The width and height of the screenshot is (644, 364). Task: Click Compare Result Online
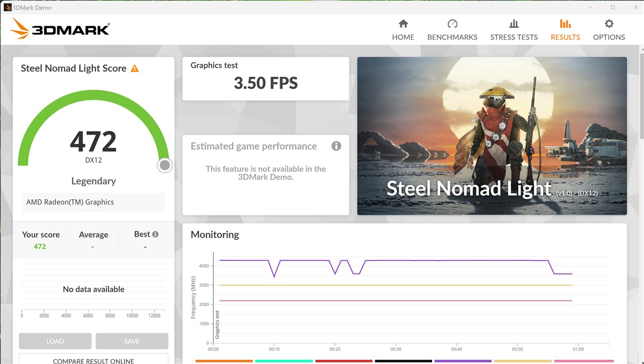pyautogui.click(x=93, y=360)
